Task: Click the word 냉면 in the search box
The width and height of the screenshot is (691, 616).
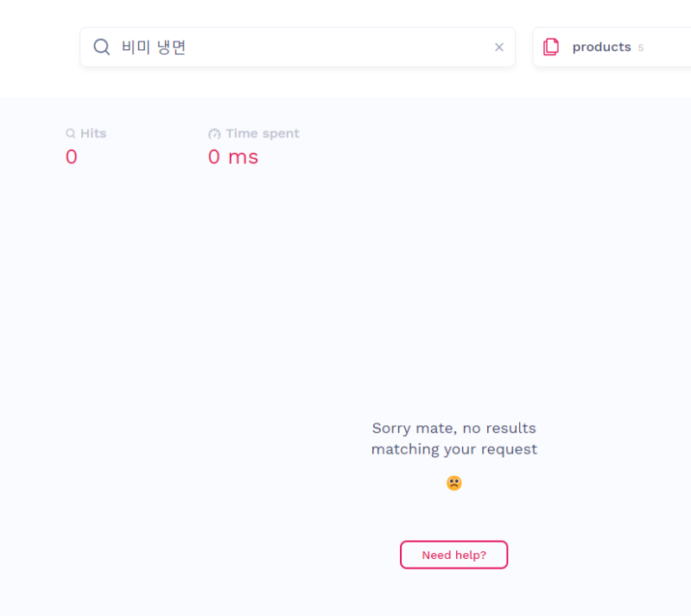Action: (x=172, y=48)
